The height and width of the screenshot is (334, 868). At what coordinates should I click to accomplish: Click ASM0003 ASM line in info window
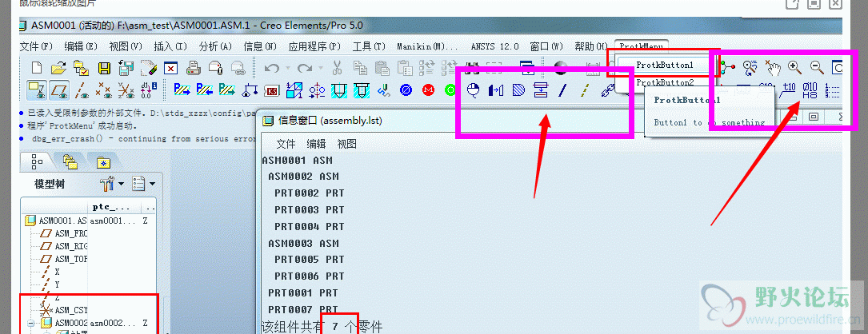point(303,244)
